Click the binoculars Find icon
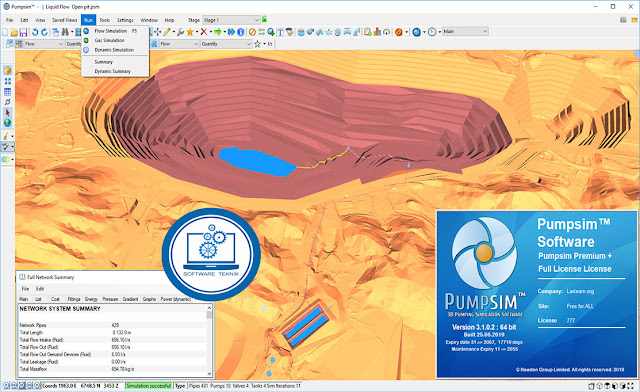Screen dimensions: 640x392 coord(65,32)
